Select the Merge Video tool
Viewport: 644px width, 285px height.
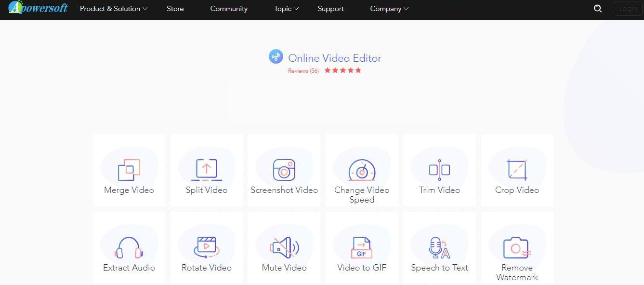(x=129, y=170)
